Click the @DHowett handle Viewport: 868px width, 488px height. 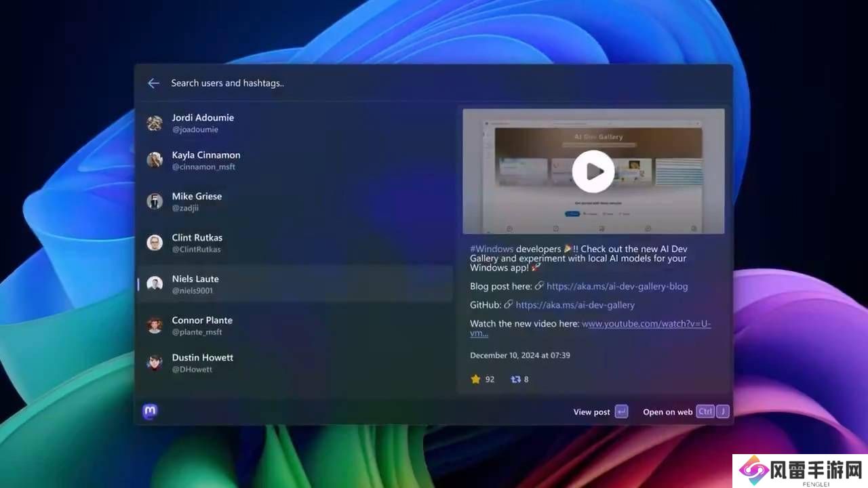(192, 369)
